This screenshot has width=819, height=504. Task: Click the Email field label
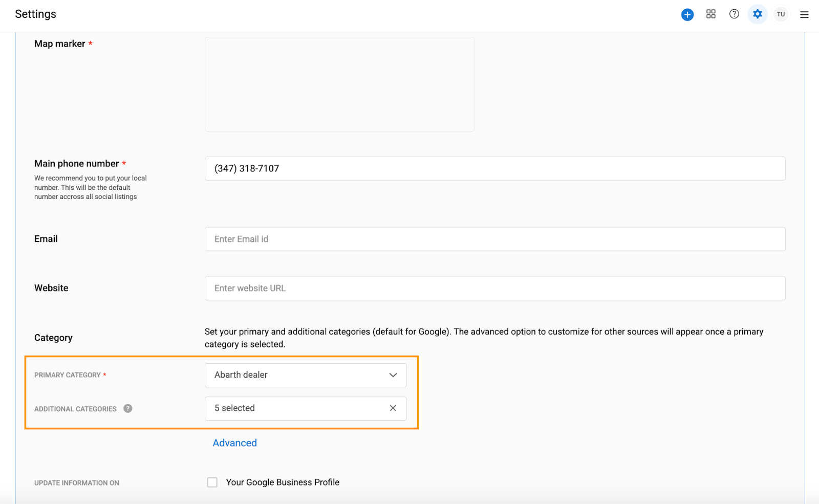tap(46, 239)
